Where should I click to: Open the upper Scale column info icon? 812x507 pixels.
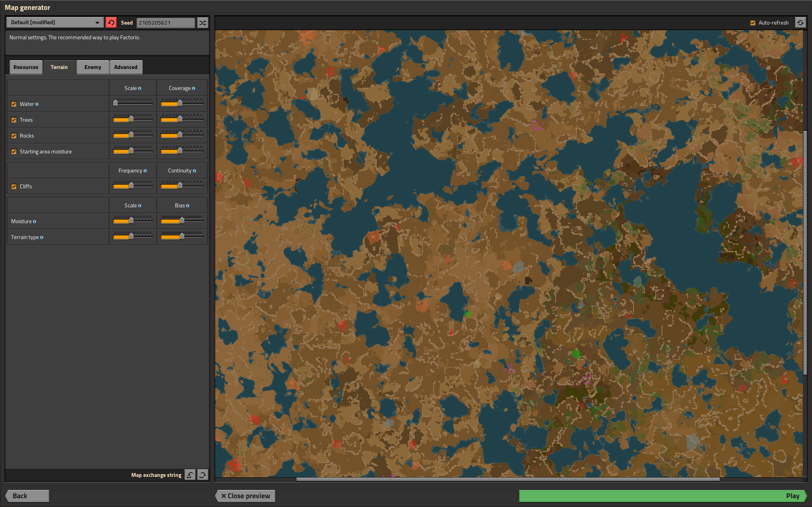click(x=140, y=88)
